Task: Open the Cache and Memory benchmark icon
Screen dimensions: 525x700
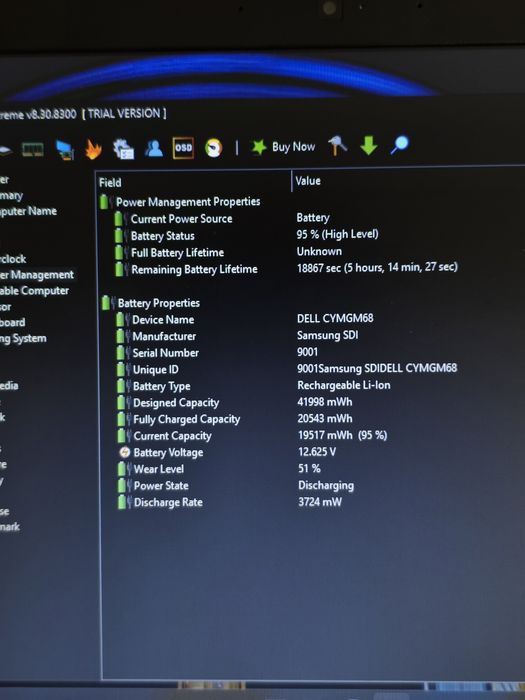Action: 33,149
